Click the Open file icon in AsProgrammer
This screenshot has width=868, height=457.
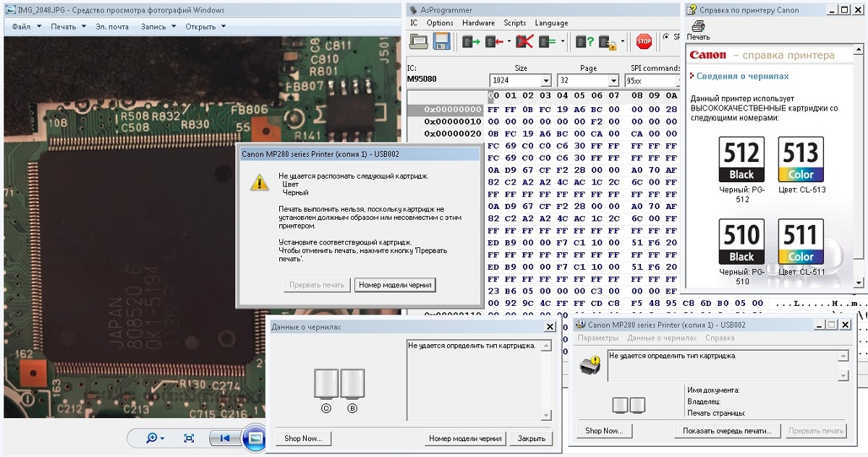419,42
